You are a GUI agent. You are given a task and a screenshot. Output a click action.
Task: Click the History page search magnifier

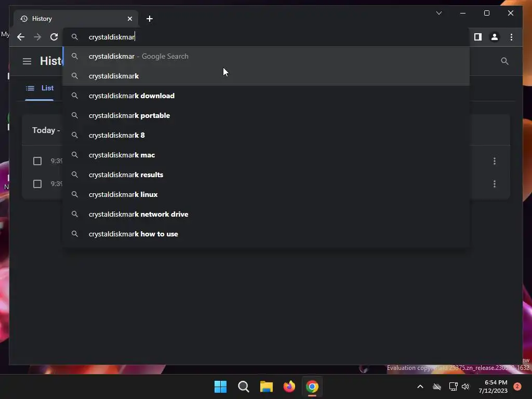(x=504, y=61)
